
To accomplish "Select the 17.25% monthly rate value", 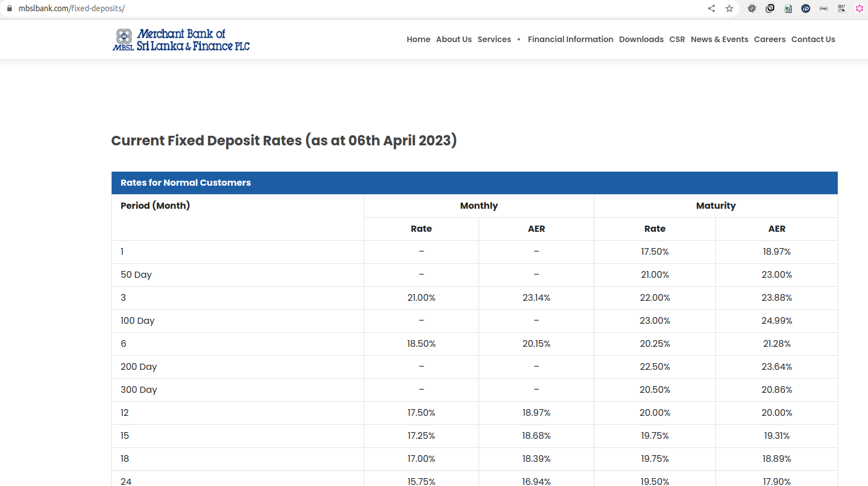I will 421,436.
